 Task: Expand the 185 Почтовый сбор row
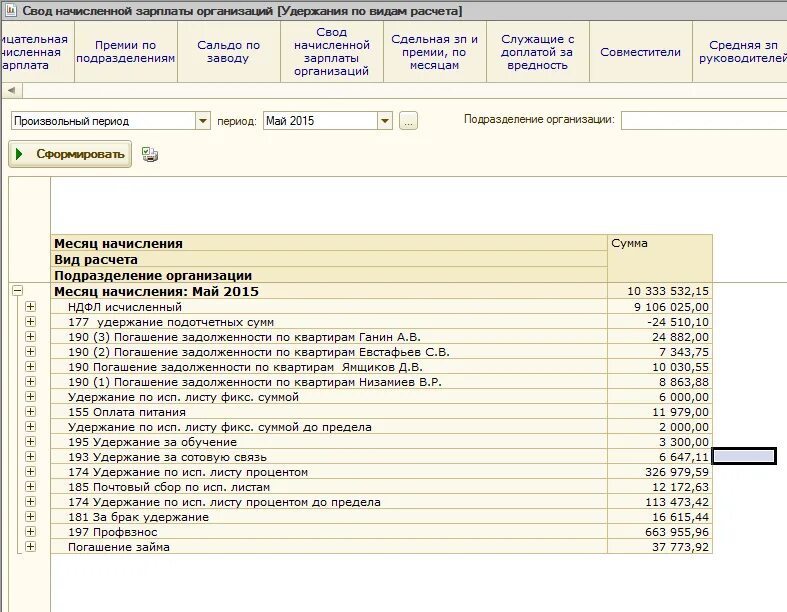[x=30, y=486]
